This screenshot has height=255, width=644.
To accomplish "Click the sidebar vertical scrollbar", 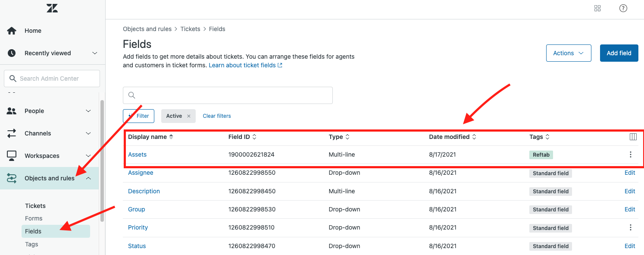I will [x=102, y=160].
